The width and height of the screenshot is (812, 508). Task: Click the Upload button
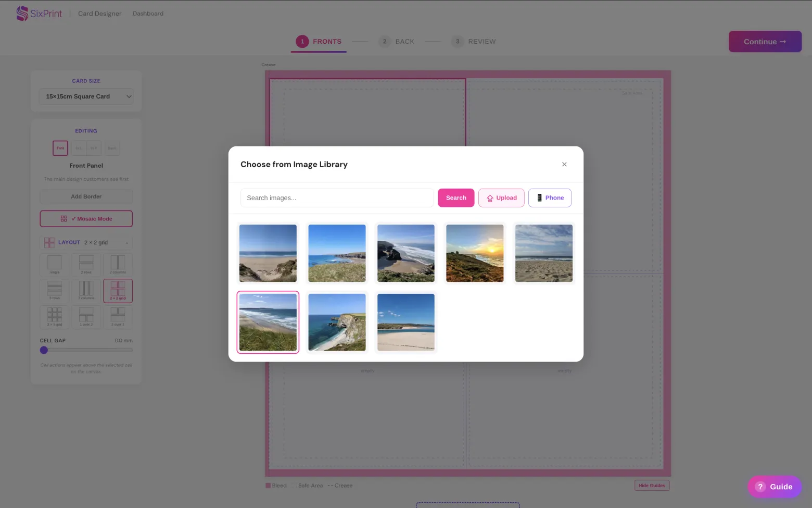501,198
